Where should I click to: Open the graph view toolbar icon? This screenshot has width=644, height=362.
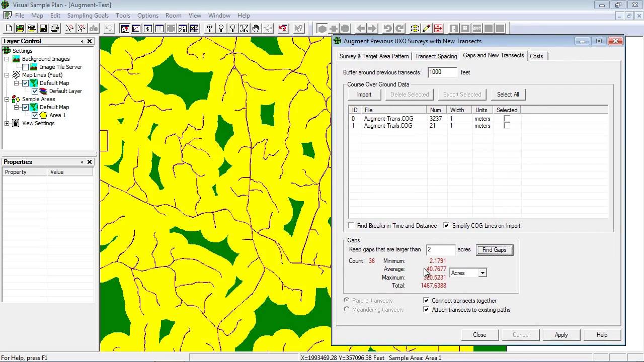136,29
